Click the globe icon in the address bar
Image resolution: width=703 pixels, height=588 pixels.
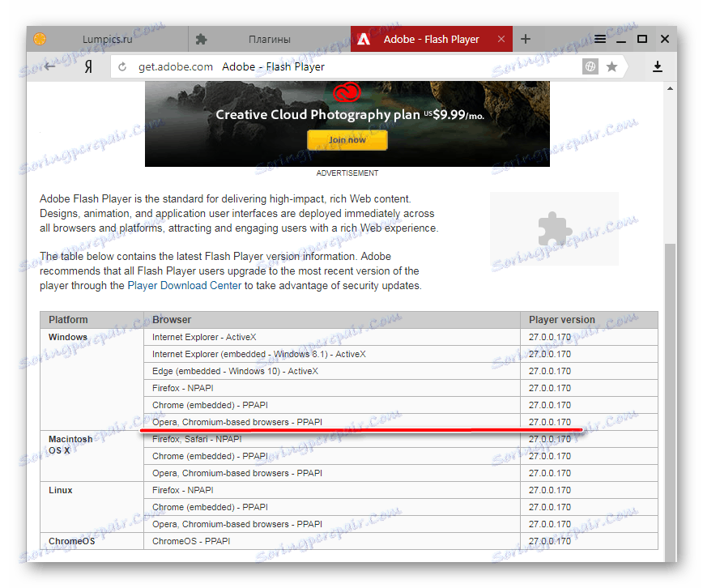(590, 67)
